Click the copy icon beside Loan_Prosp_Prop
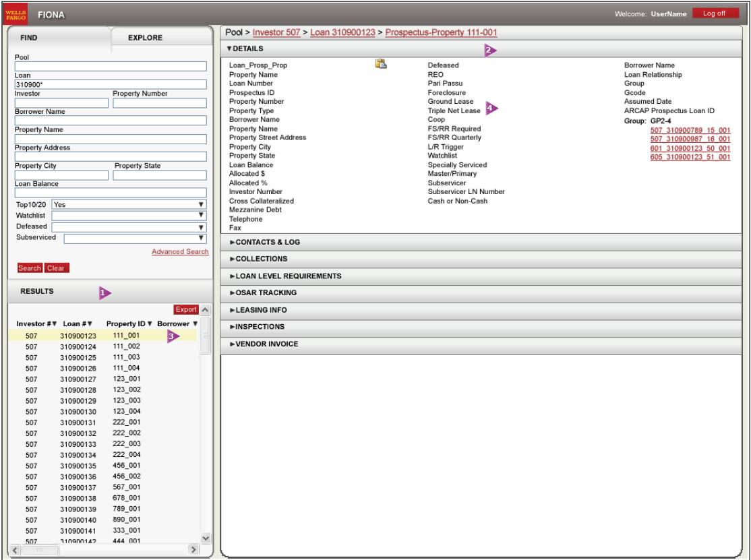The width and height of the screenshot is (751, 560). pos(381,63)
